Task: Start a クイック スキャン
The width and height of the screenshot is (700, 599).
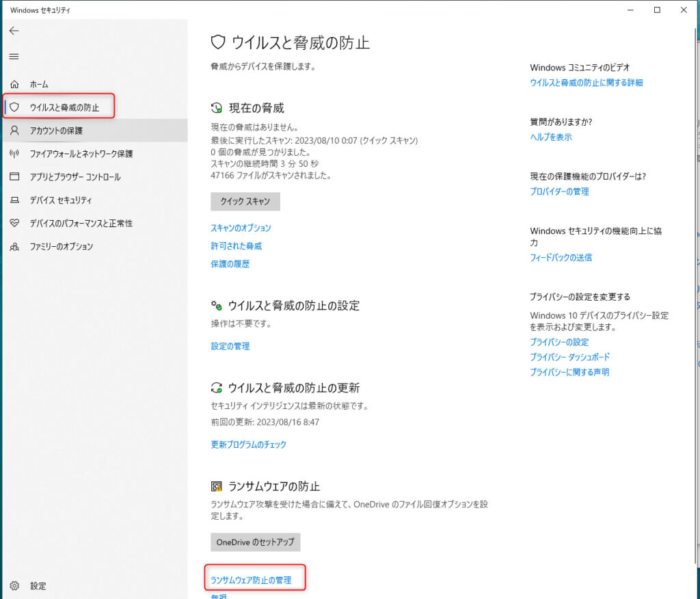Action: point(245,202)
